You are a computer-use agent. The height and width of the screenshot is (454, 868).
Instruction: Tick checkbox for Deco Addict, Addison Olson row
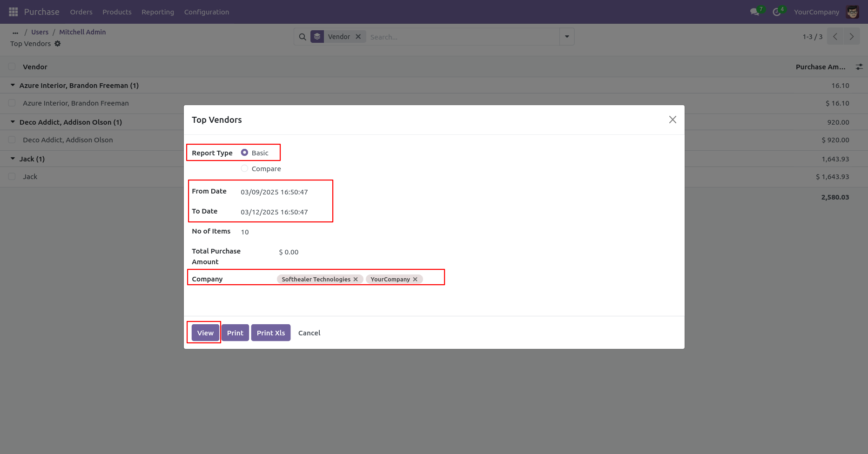(x=12, y=140)
